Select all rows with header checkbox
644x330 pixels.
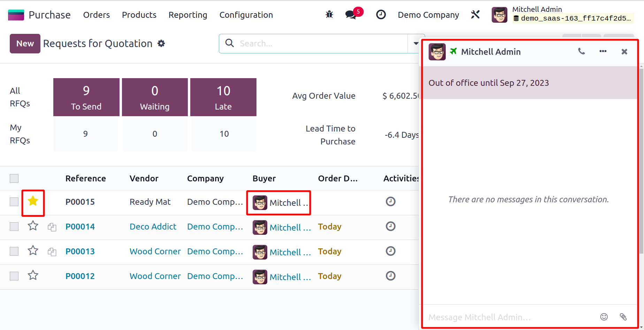click(14, 179)
